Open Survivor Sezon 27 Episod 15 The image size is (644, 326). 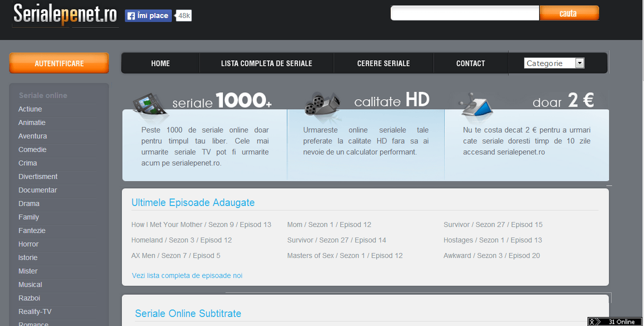coord(493,224)
